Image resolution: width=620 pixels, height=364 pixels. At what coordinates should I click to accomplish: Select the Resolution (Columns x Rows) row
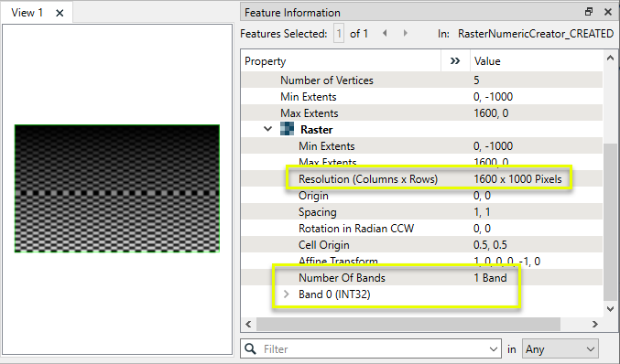tap(422, 179)
